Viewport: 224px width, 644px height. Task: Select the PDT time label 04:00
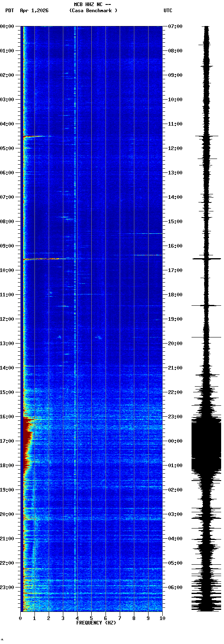(x=7, y=124)
